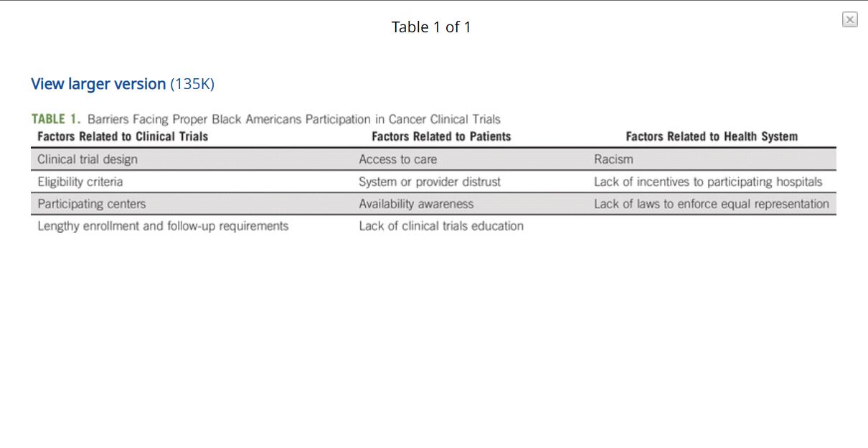
Task: Click Lengthy enrollment and follow-up requirements cell
Action: pos(163,226)
